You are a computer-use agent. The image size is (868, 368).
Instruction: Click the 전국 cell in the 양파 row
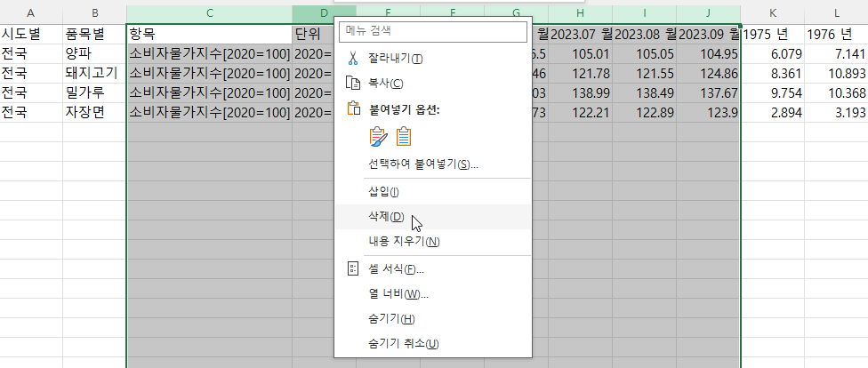31,53
